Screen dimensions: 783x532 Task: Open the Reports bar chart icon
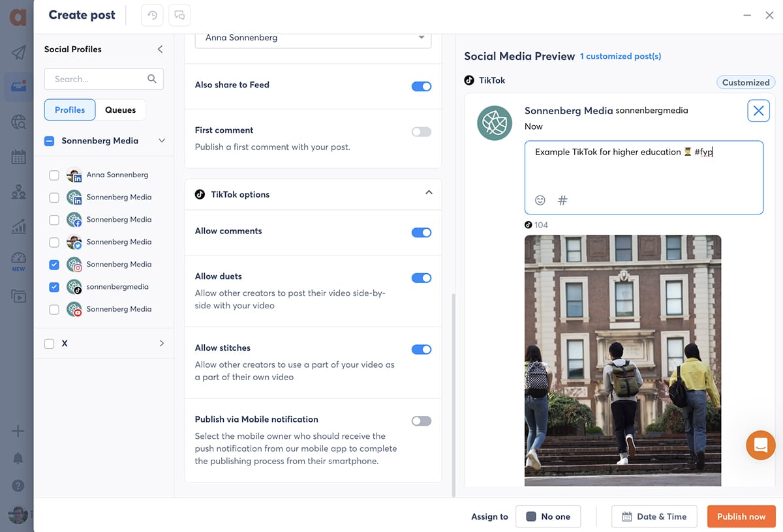(x=18, y=226)
